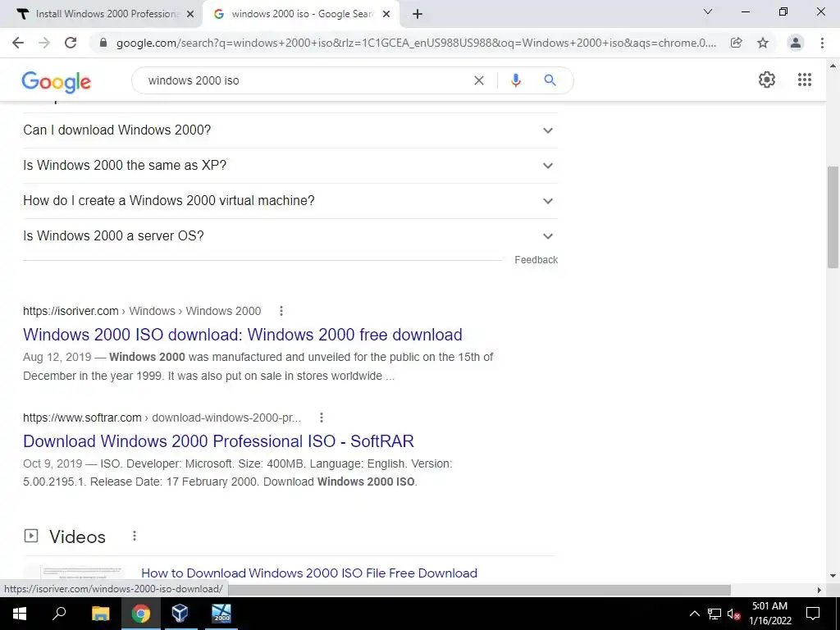Viewport: 840px width, 630px height.
Task: Expand 'How do I create a Windows 2000 virtual machine?'
Action: coord(290,201)
